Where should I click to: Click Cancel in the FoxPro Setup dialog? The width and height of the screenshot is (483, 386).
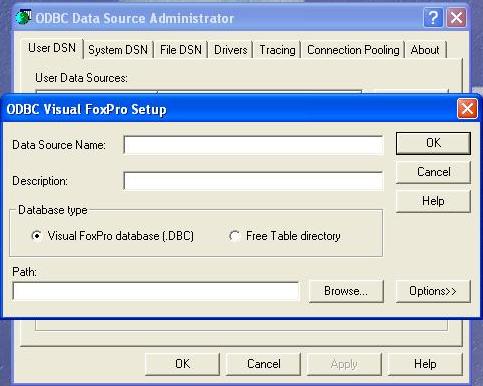[433, 172]
